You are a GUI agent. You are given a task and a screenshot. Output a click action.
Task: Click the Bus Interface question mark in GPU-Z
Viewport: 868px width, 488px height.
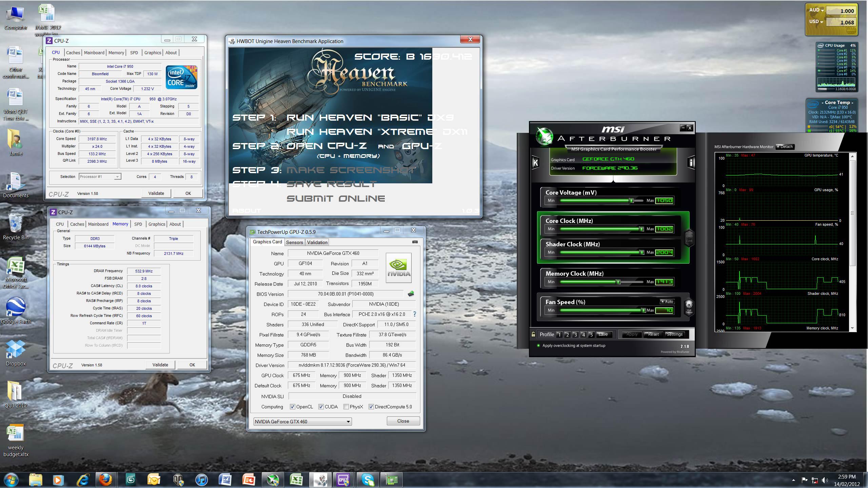coord(414,314)
